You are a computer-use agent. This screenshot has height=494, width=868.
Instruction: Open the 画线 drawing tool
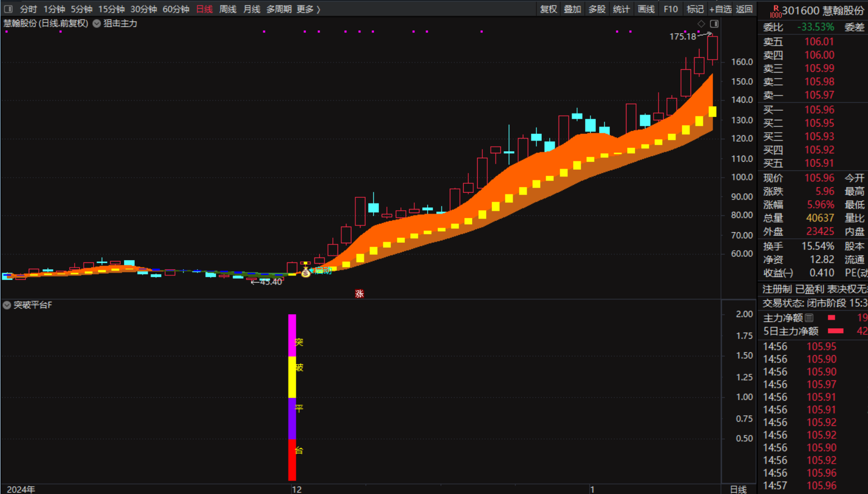tap(646, 9)
